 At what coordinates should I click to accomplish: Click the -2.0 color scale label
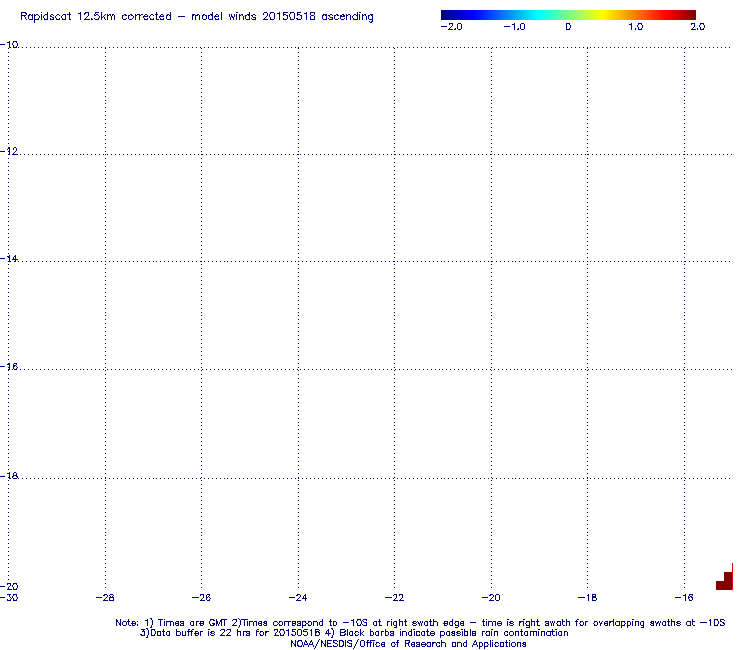point(451,27)
